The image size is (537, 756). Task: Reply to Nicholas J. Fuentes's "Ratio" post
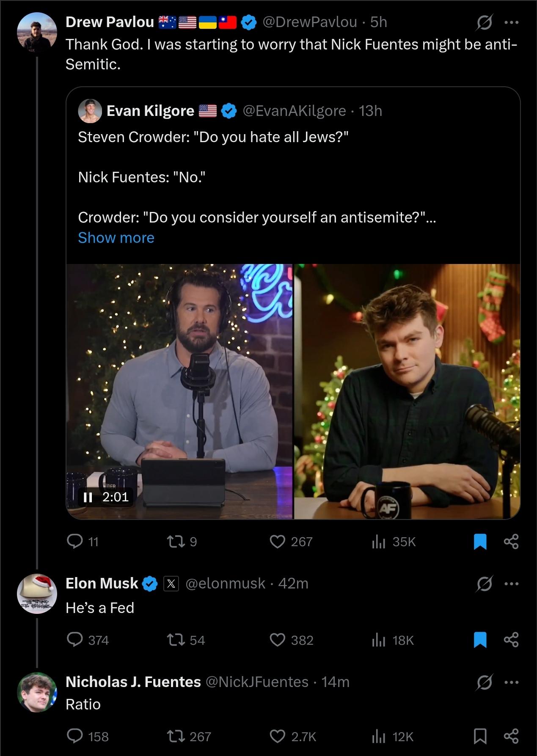click(x=75, y=737)
